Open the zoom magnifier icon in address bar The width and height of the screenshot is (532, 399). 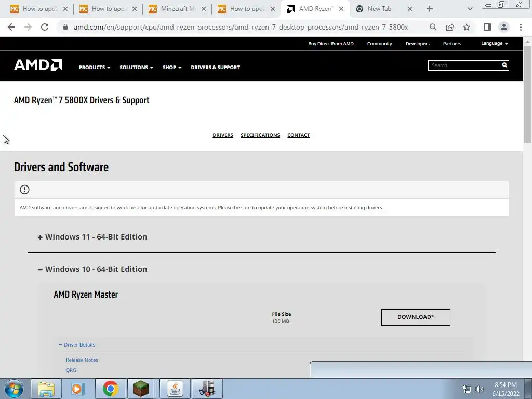point(433,27)
